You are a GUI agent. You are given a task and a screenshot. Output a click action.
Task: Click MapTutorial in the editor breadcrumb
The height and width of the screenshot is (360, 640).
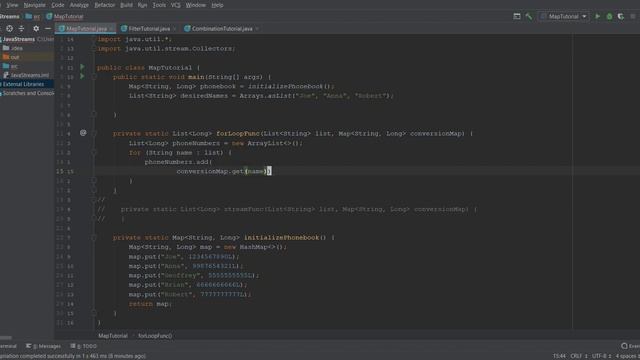[x=113, y=336]
